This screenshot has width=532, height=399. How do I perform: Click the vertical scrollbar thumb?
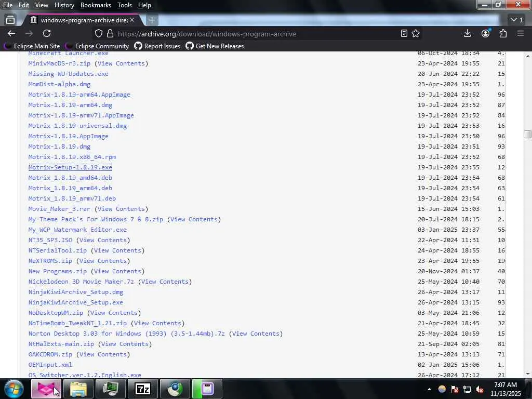tap(527, 135)
